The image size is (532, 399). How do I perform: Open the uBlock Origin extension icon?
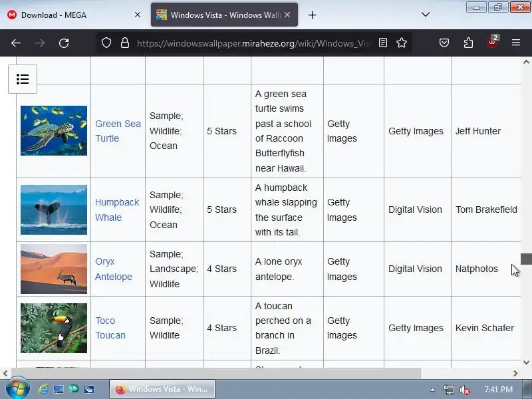point(492,42)
